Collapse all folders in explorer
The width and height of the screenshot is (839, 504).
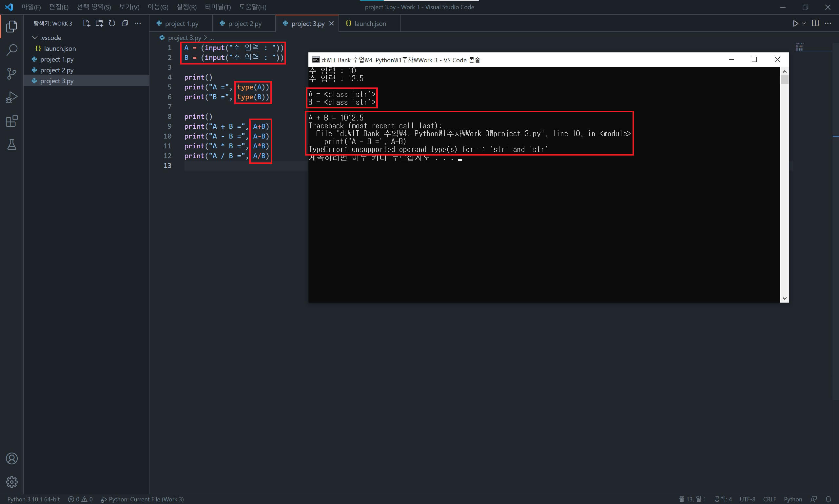[125, 24]
